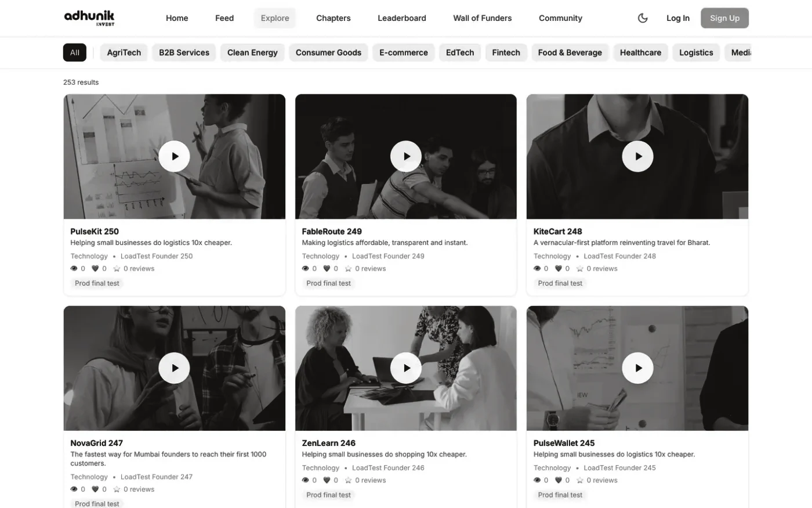Viewport: 812px width, 508px height.
Task: Play the NovaGrid 247 video
Action: tap(174, 368)
